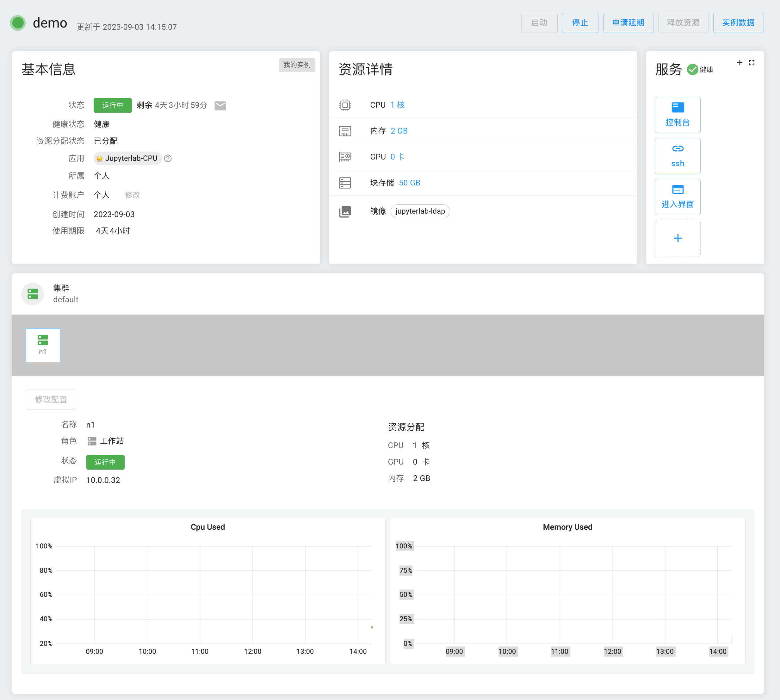Click the dashed plus tile to add service

coord(678,238)
